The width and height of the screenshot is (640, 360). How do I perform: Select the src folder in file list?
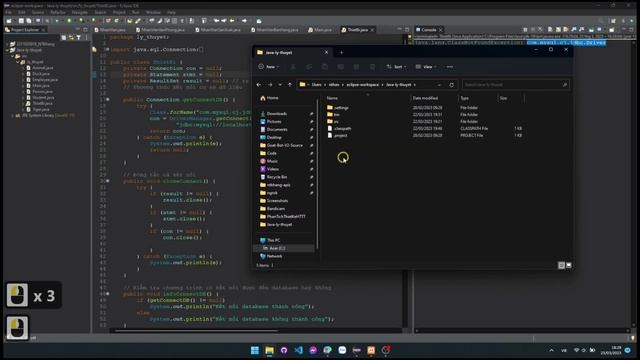pos(333,122)
